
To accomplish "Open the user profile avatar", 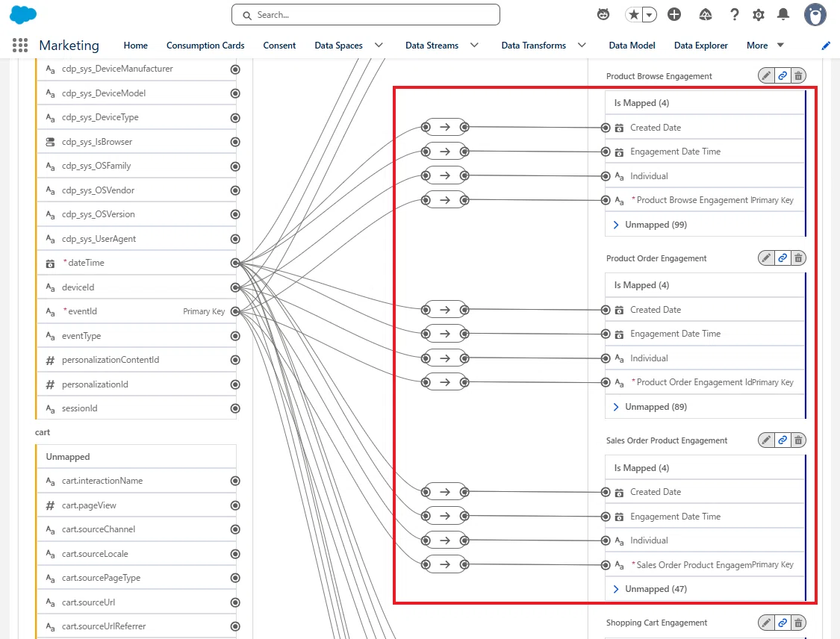I will [x=815, y=14].
